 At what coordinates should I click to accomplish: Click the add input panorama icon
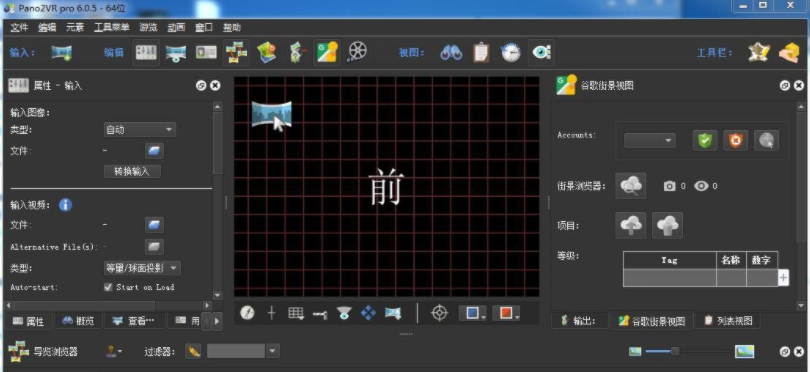pyautogui.click(x=61, y=53)
